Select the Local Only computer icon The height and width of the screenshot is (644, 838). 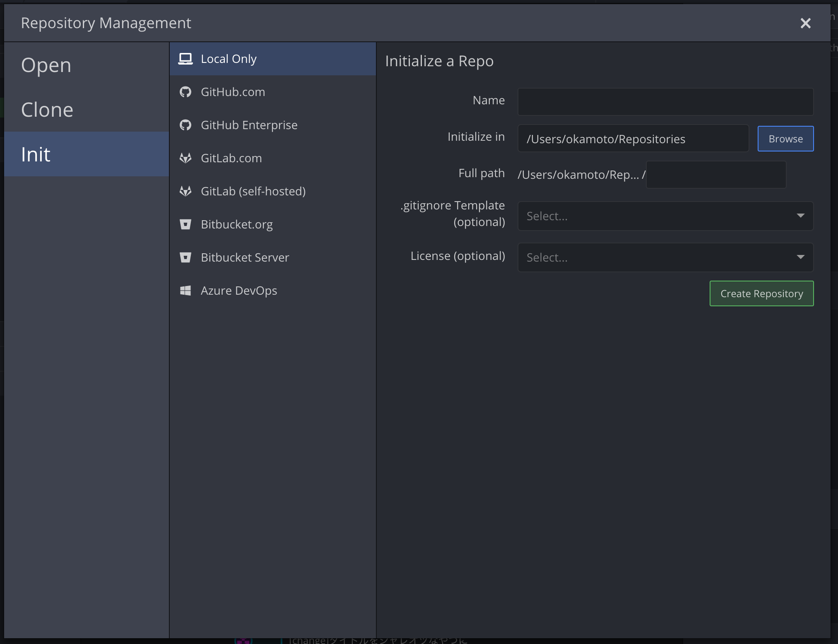pos(186,58)
